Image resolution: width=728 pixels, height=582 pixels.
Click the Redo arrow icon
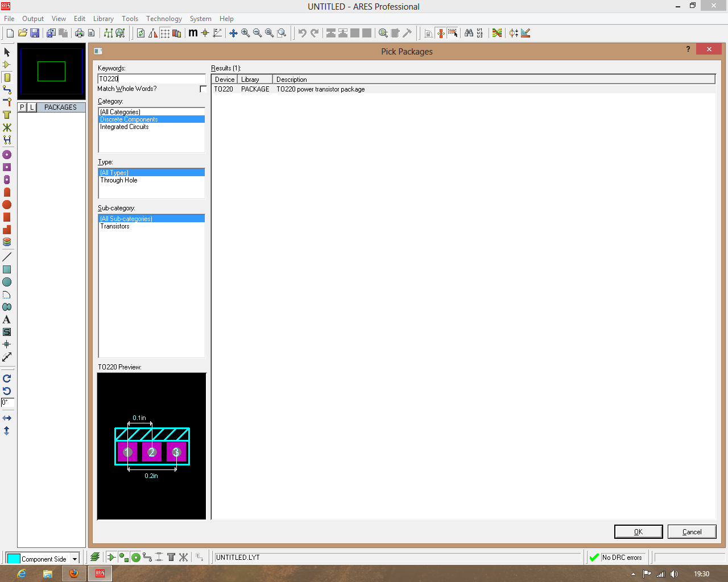click(314, 33)
